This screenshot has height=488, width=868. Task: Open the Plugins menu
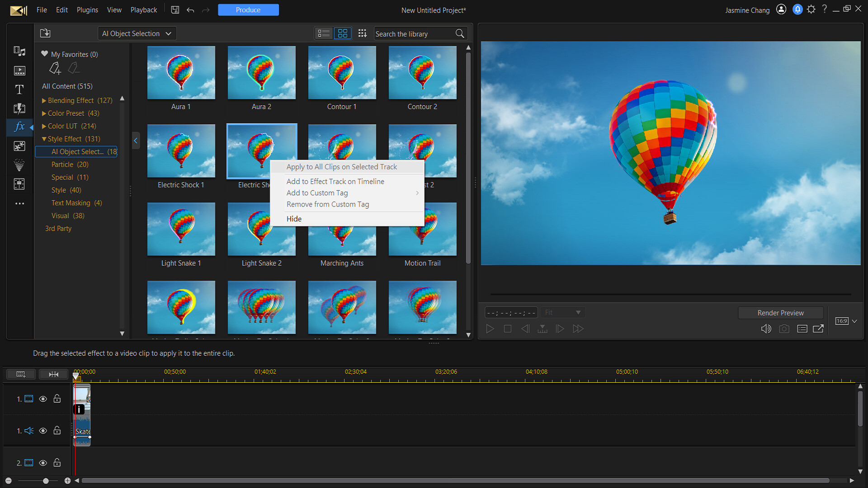coord(87,9)
